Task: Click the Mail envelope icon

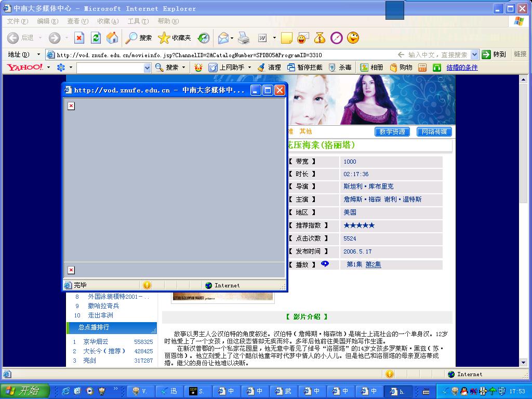Action: pyautogui.click(x=223, y=37)
